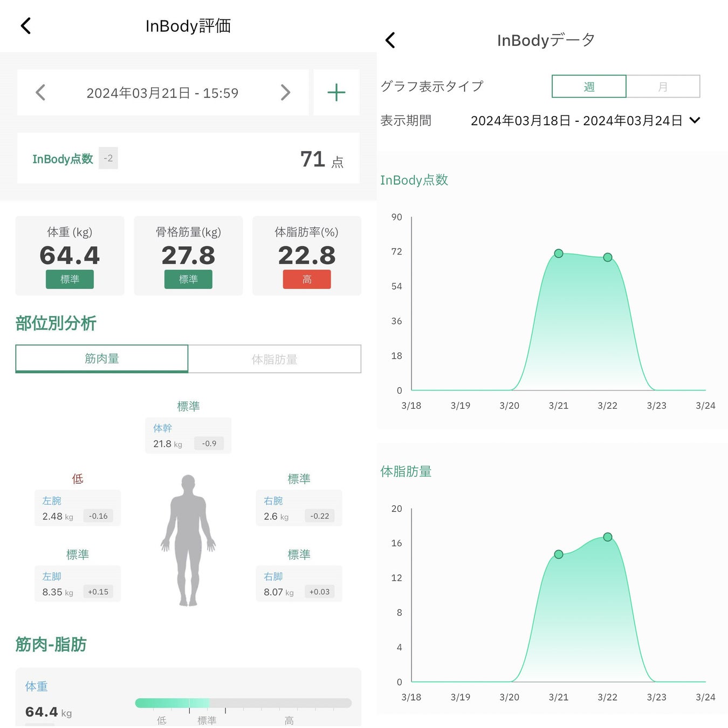Tap the 3/22 point on InBody点数 chart

click(608, 257)
